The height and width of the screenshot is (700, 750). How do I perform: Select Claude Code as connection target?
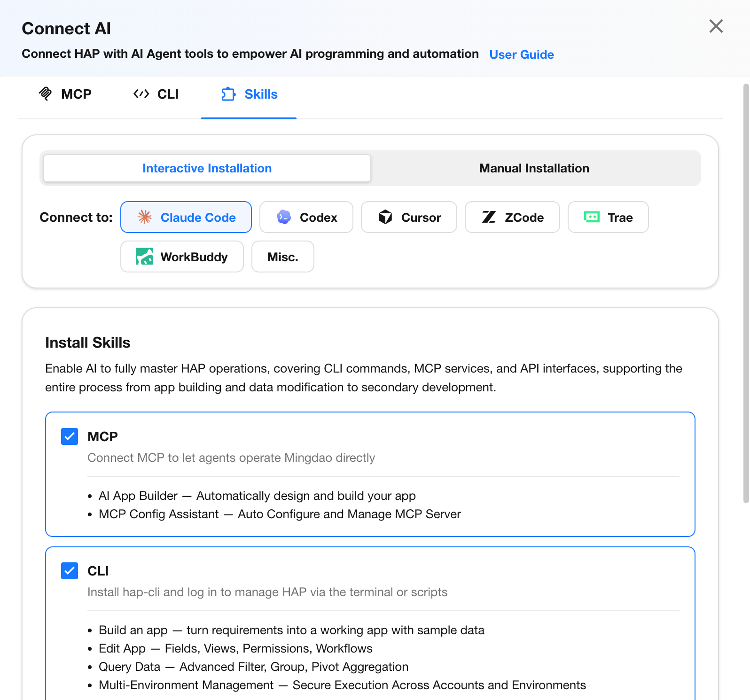186,217
